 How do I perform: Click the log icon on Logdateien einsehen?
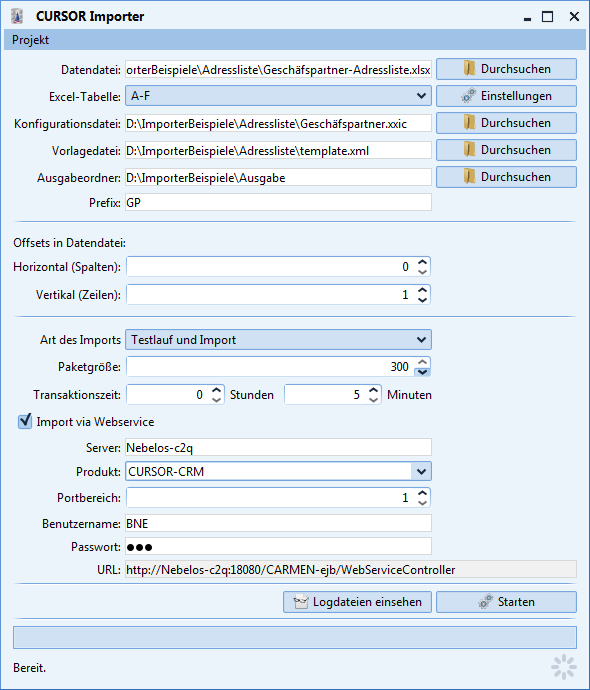click(x=301, y=602)
